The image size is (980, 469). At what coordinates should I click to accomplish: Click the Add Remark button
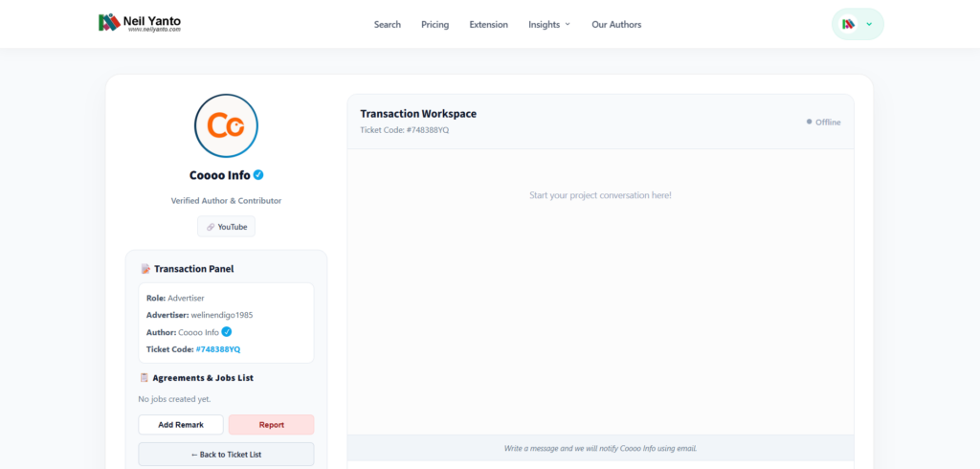point(181,425)
